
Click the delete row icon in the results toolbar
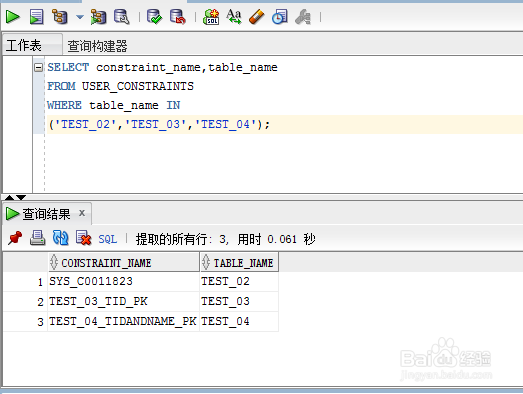pyautogui.click(x=83, y=238)
